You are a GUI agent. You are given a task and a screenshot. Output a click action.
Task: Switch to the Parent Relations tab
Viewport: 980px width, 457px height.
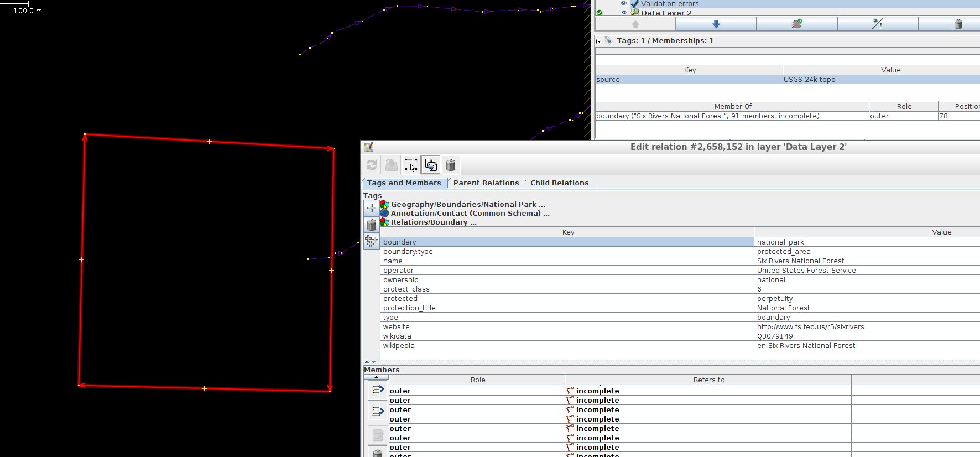point(486,183)
